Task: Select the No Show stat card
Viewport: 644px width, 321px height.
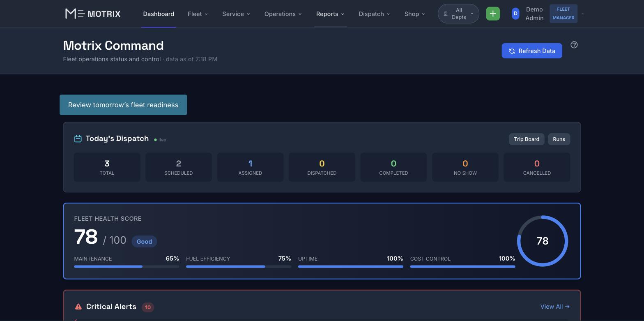Action: (x=465, y=167)
